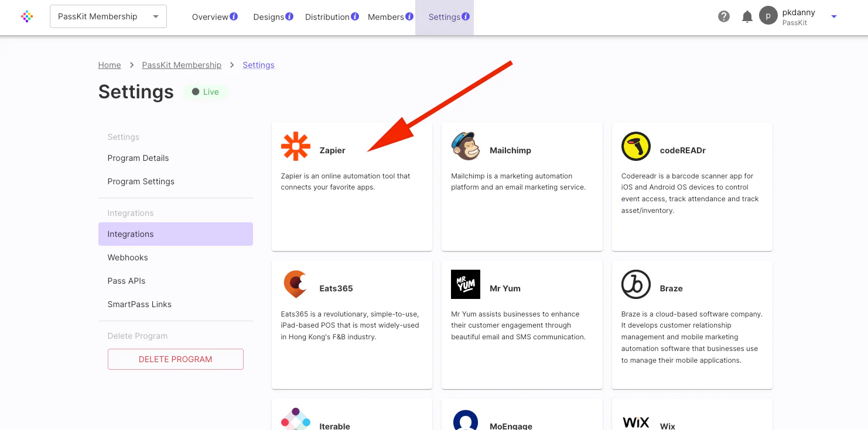Screen dimensions: 868x430
Task: Click the Braze card title text
Action: click(x=671, y=288)
